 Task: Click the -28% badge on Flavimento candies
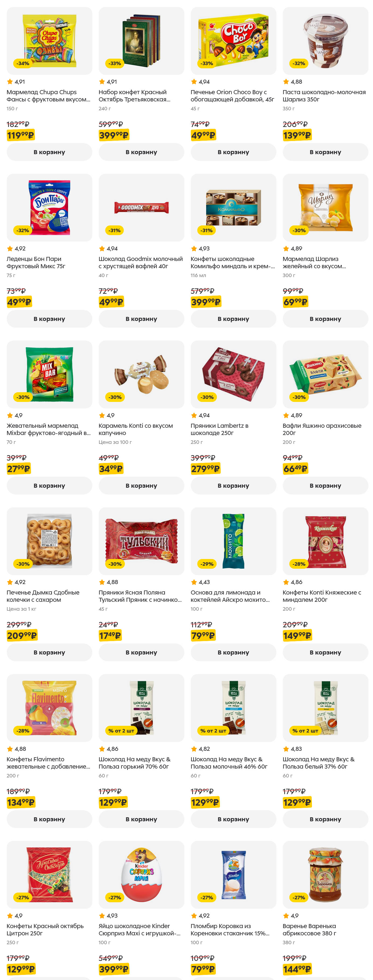click(23, 730)
